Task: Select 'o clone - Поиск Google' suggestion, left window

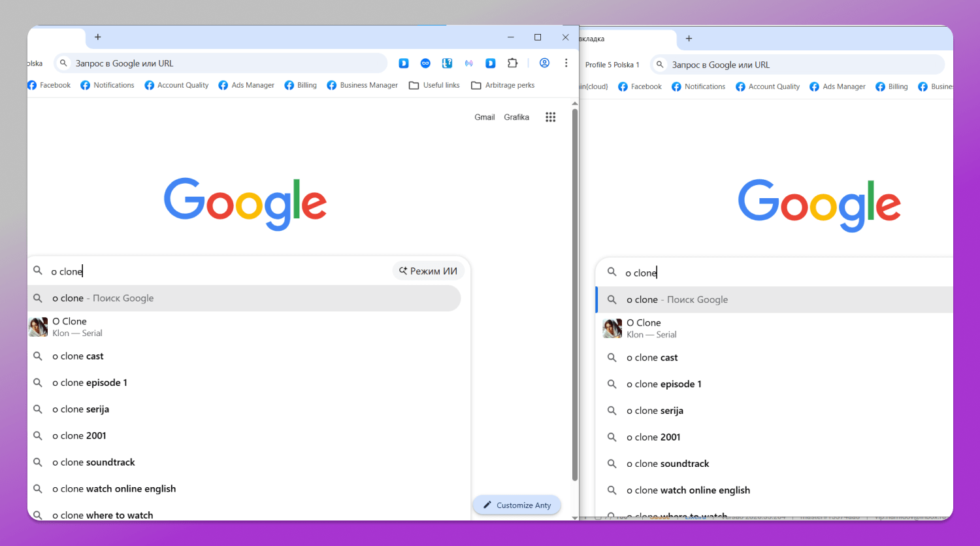Action: (x=244, y=298)
